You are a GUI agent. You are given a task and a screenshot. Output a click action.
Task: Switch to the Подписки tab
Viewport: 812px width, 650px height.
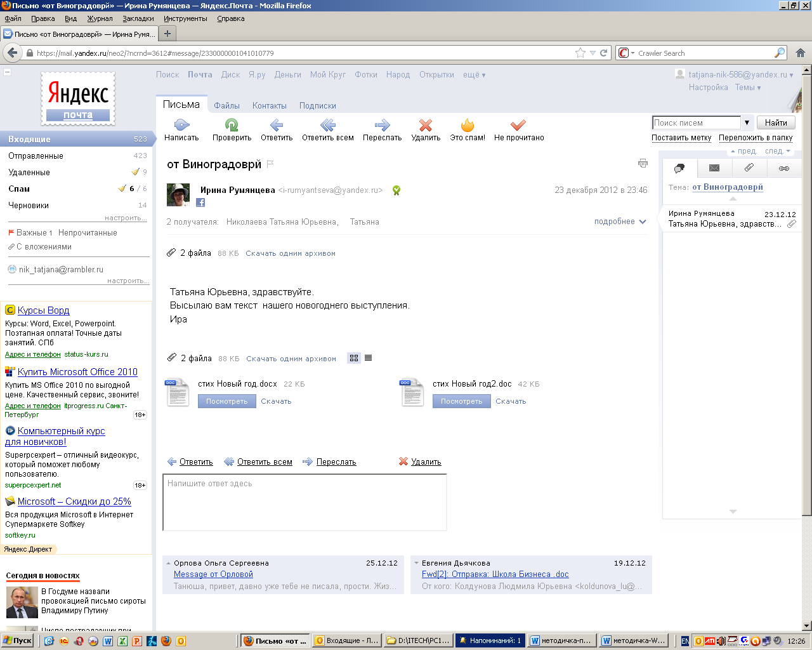(318, 106)
